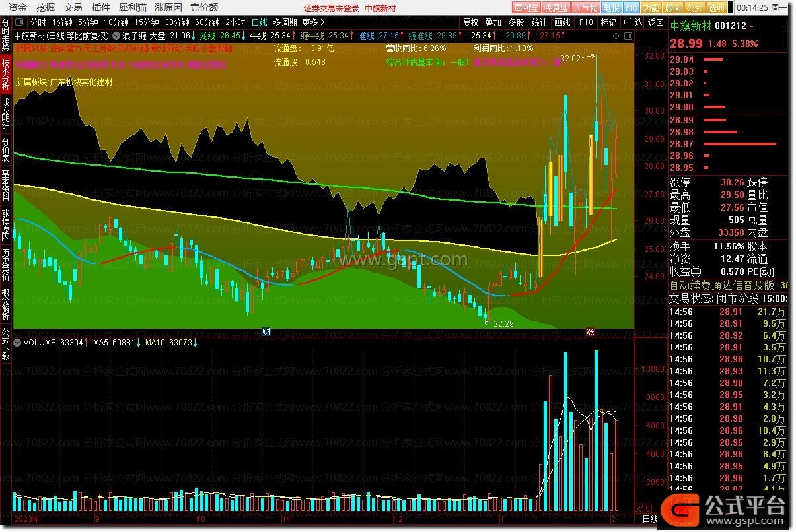This screenshot has width=796, height=532.
Task: Open the 公式 formula button
Action: [x=694, y=8]
